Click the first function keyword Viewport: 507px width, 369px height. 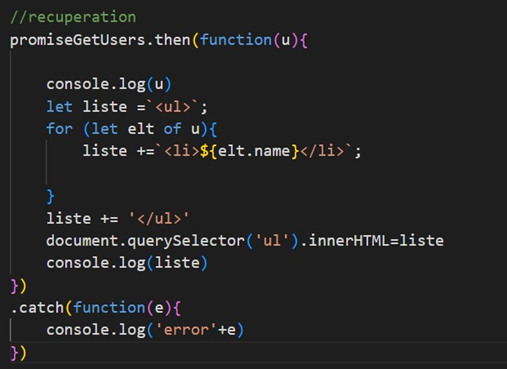point(236,40)
